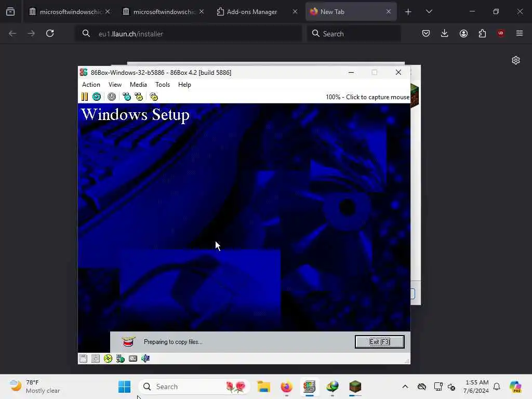This screenshot has height=399, width=532.
Task: Open the Help menu in 86Box
Action: click(x=184, y=85)
